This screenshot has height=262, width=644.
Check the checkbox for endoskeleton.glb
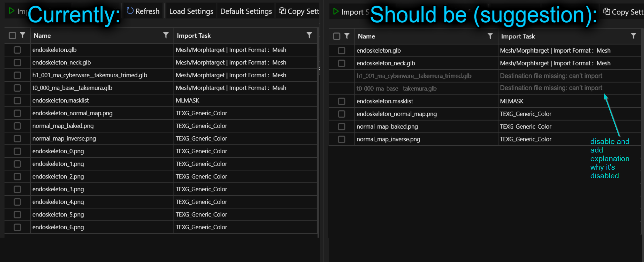(17, 50)
